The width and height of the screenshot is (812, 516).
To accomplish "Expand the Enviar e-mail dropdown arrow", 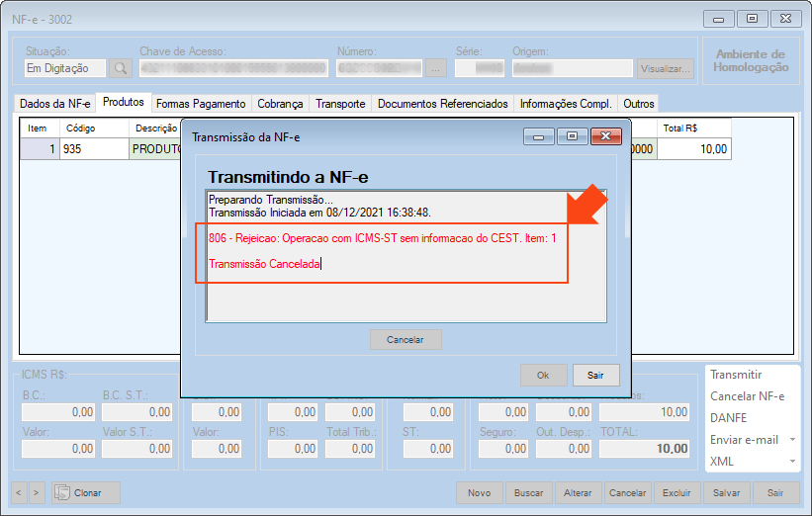I will click(x=792, y=440).
